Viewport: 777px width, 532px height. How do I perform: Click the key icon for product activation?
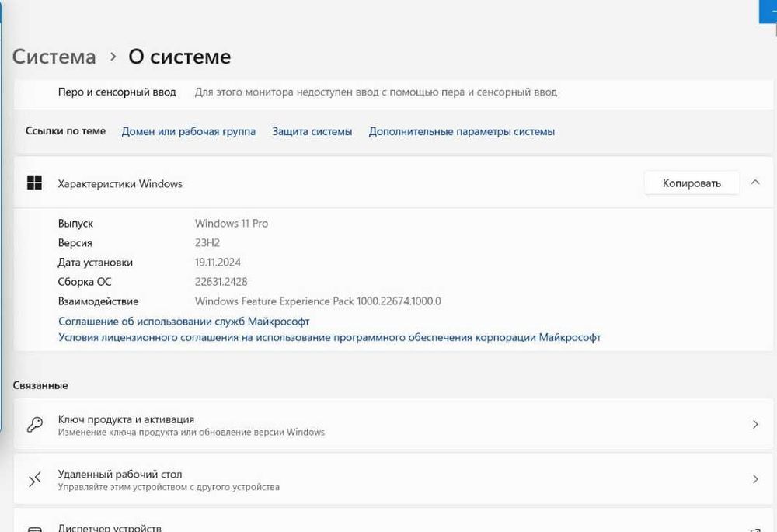[x=35, y=425]
